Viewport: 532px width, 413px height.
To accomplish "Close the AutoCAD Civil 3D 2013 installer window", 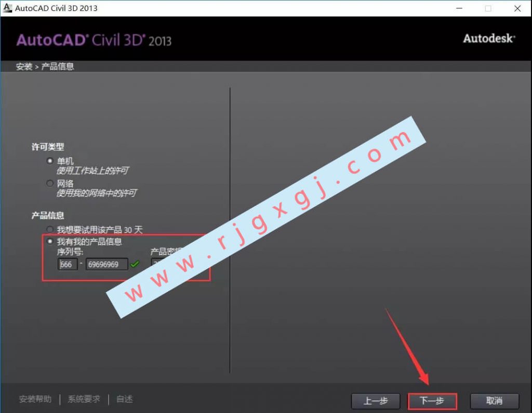I will [x=517, y=8].
